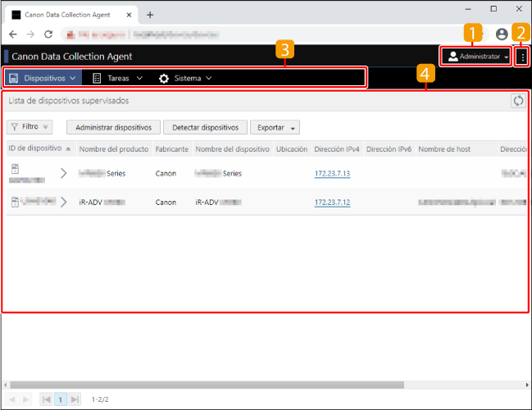The height and width of the screenshot is (410, 532).
Task: Open the vertical three-dot options menu
Action: [x=521, y=57]
